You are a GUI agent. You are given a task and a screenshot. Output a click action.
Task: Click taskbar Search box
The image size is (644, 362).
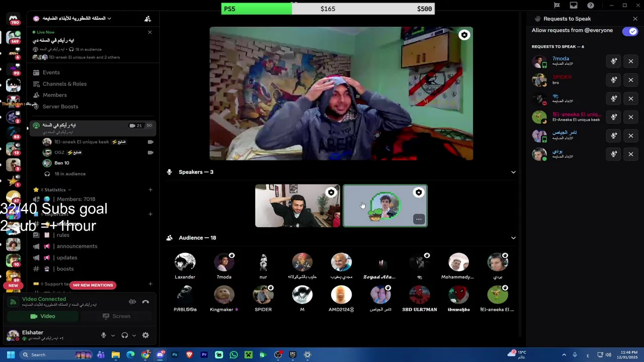click(x=55, y=355)
